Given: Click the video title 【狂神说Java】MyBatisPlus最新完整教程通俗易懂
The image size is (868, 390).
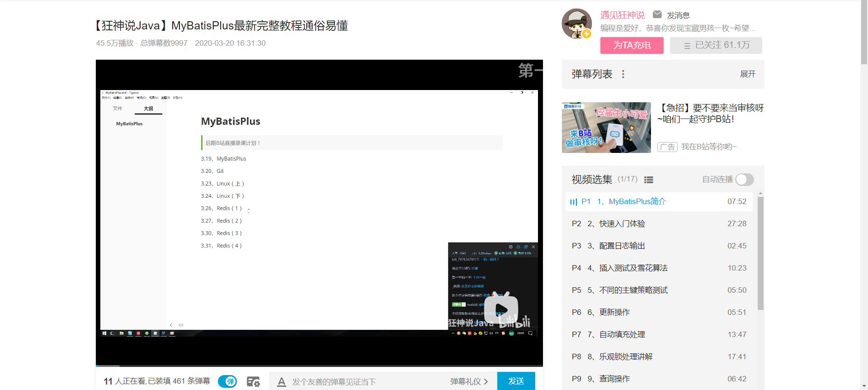Looking at the screenshot, I should pos(220,26).
